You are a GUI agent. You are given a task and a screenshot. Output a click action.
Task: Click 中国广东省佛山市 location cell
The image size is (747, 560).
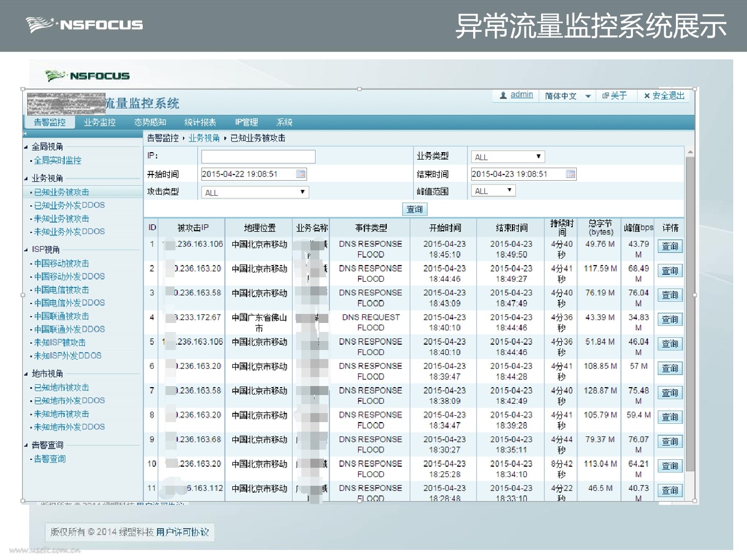click(x=259, y=322)
